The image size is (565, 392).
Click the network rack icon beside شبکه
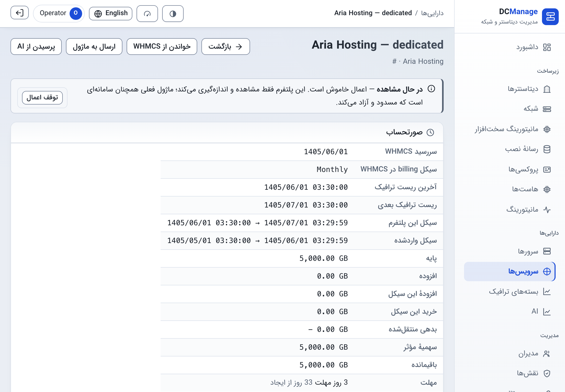[547, 109]
